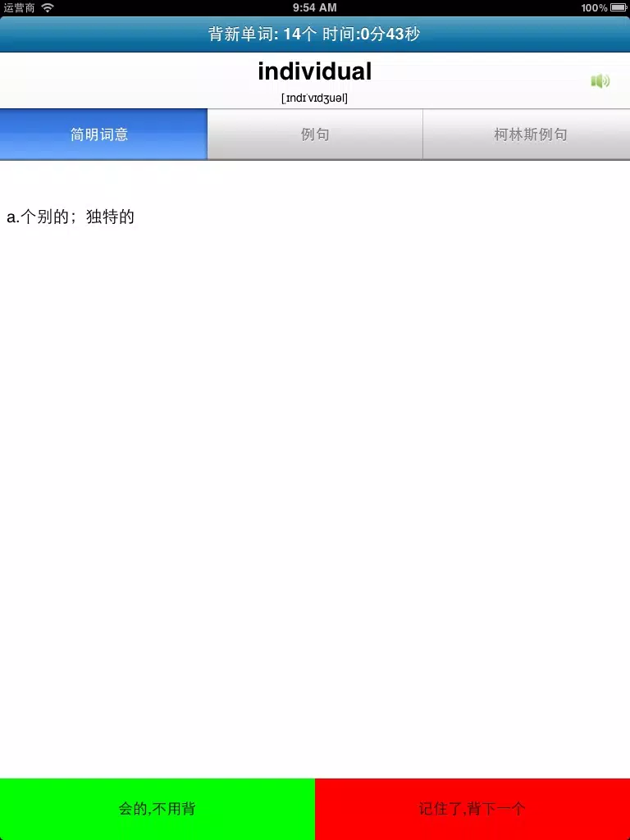Click the header '背新单词: 14个 时间:0分43秒'
The height and width of the screenshot is (840, 630).
click(314, 34)
